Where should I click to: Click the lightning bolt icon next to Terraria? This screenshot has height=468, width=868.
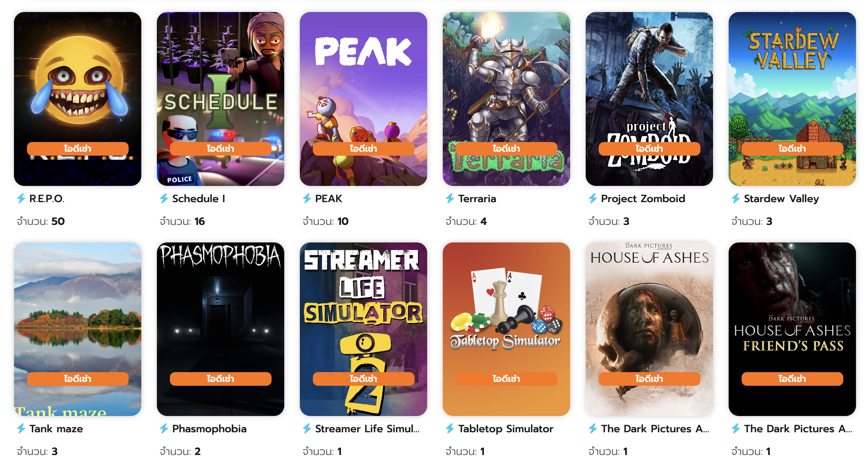(450, 198)
